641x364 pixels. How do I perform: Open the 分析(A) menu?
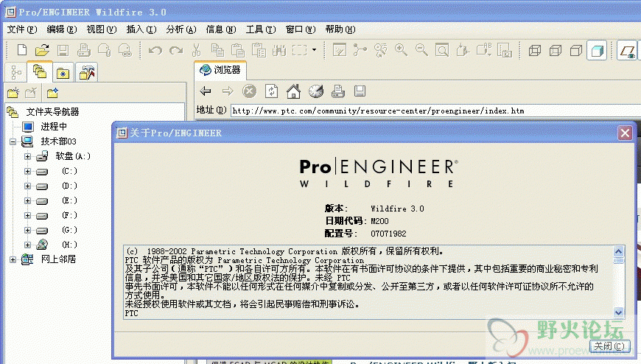click(181, 29)
